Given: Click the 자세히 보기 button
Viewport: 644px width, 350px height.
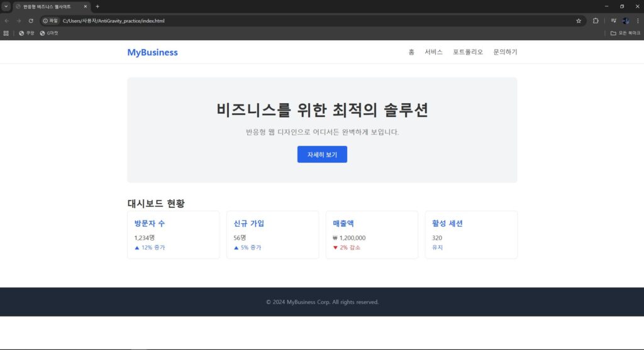Looking at the screenshot, I should click(x=322, y=155).
